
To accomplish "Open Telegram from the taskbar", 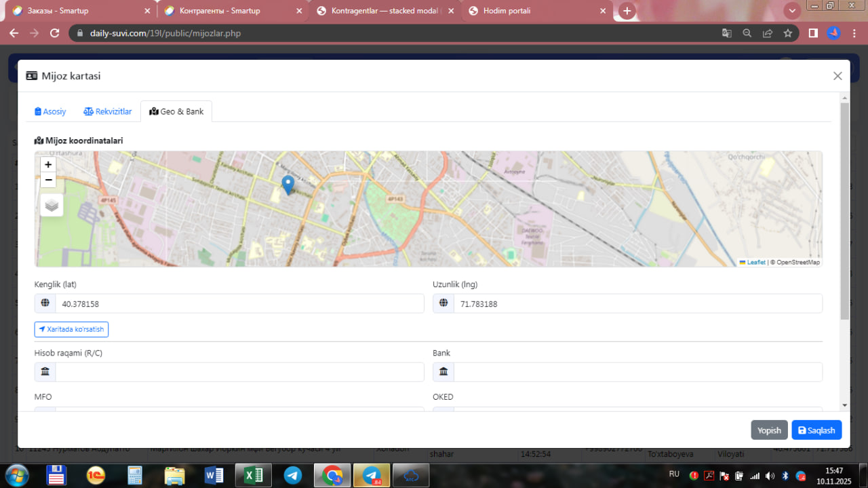I will (293, 475).
